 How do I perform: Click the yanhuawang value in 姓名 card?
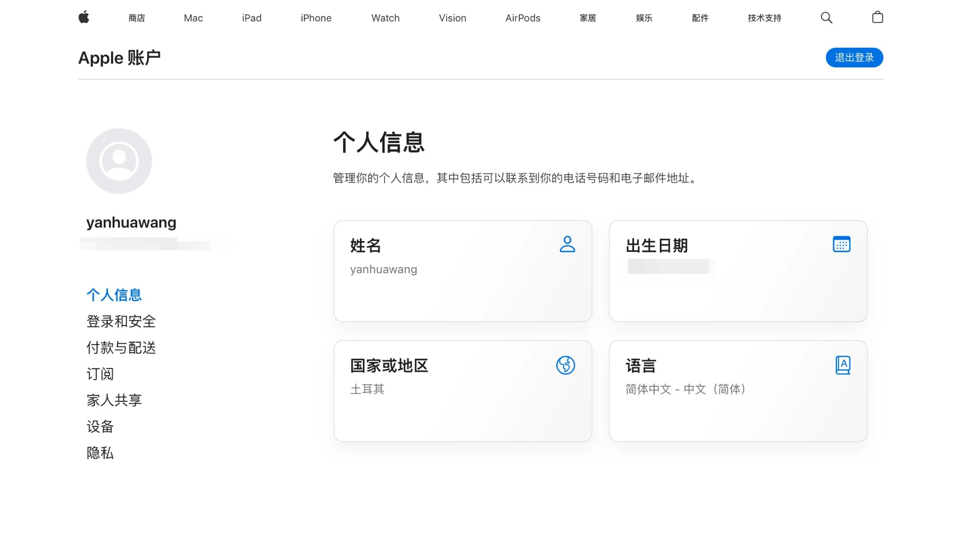pyautogui.click(x=384, y=269)
